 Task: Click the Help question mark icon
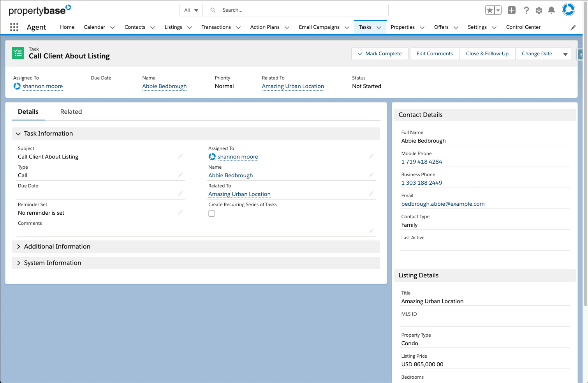point(526,11)
